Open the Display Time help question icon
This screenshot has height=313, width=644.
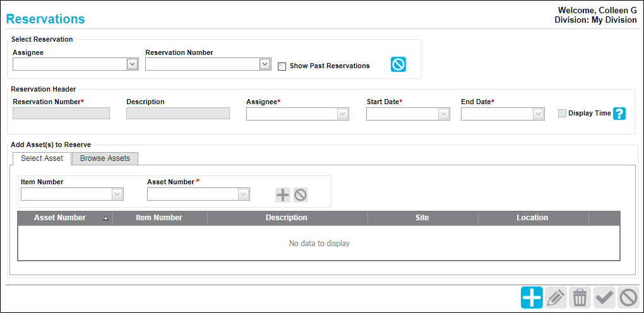point(619,114)
